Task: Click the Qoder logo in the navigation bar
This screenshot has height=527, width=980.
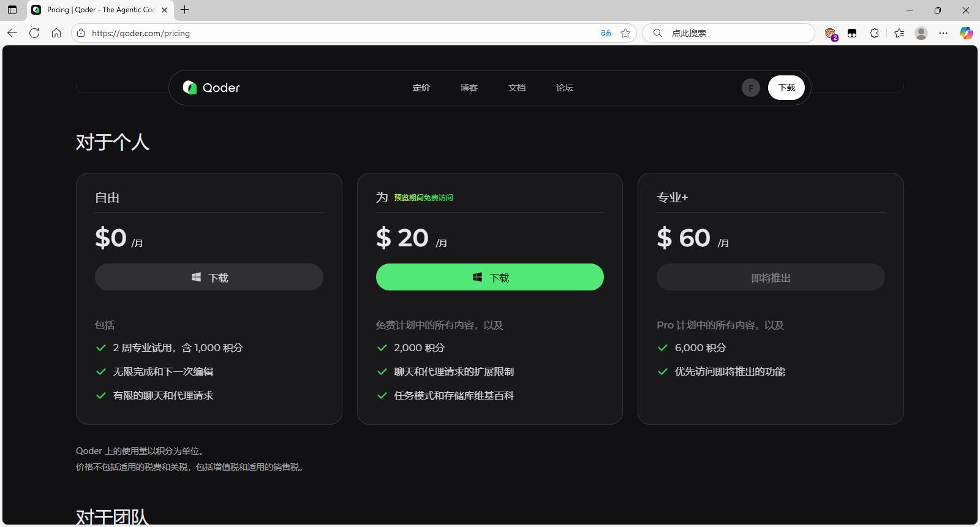Action: point(211,88)
